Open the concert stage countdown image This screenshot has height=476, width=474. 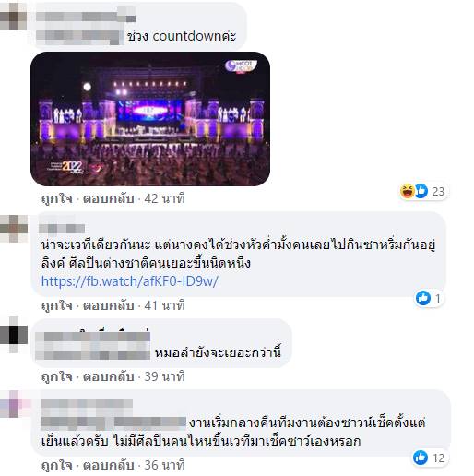tap(150, 119)
